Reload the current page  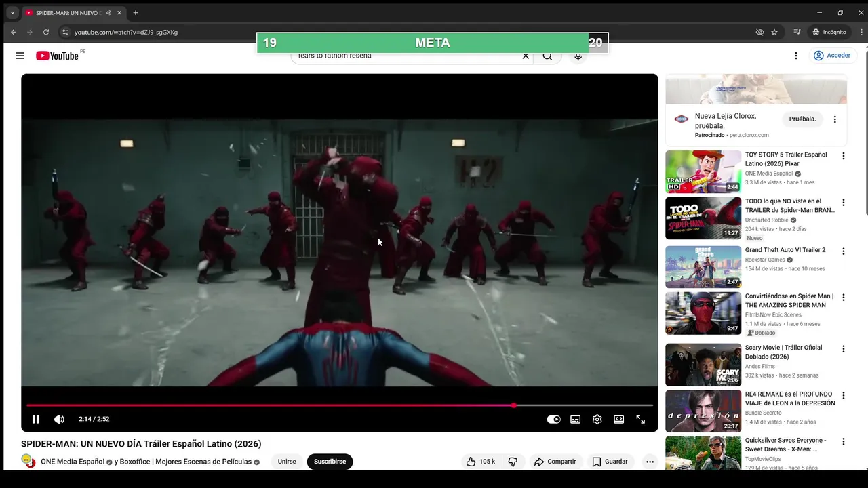pyautogui.click(x=46, y=32)
